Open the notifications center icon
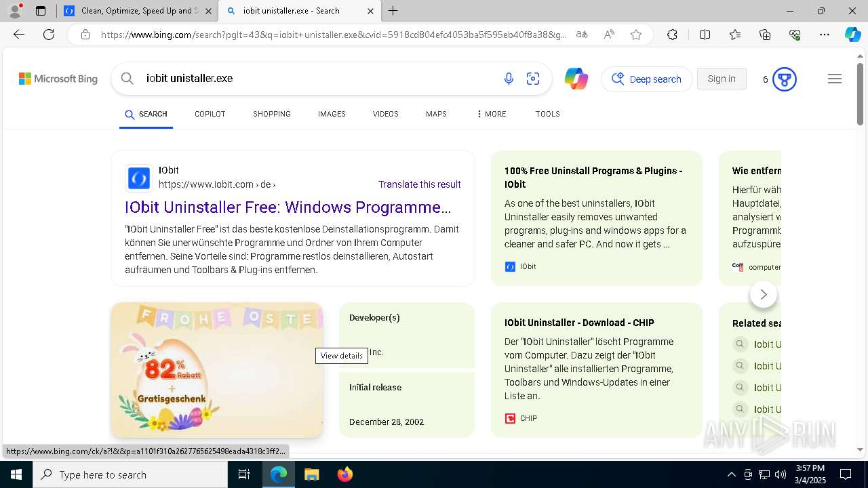Viewport: 868px width, 488px height. click(846, 474)
